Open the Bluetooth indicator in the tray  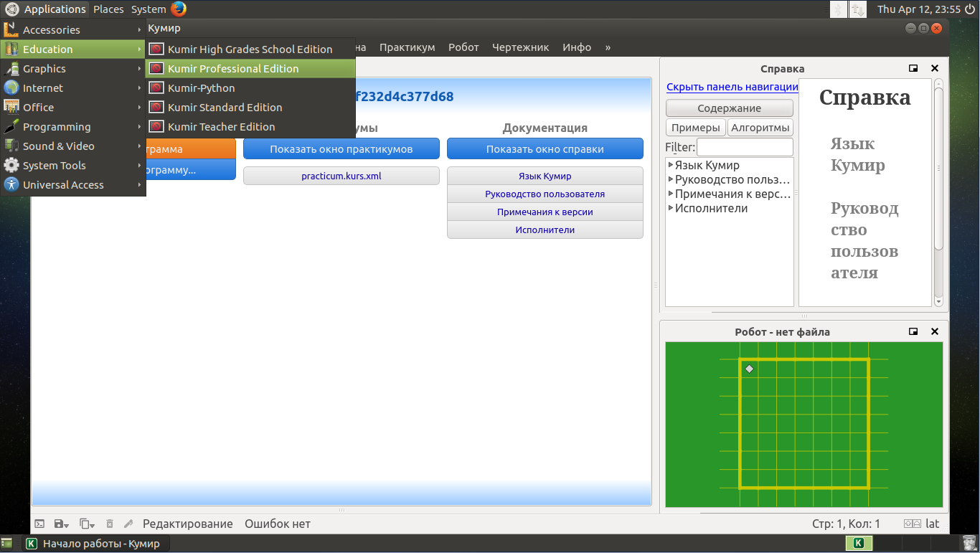(837, 9)
